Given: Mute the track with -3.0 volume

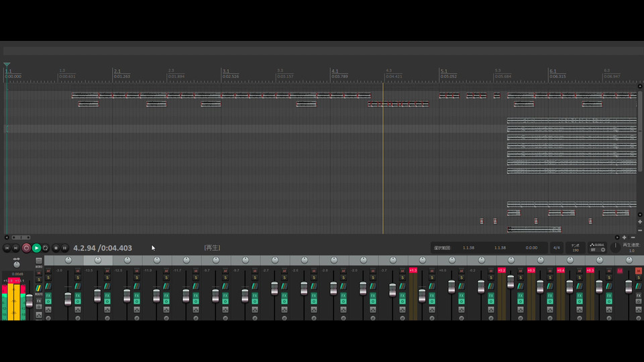Looking at the screenshot, I should pyautogui.click(x=78, y=271).
